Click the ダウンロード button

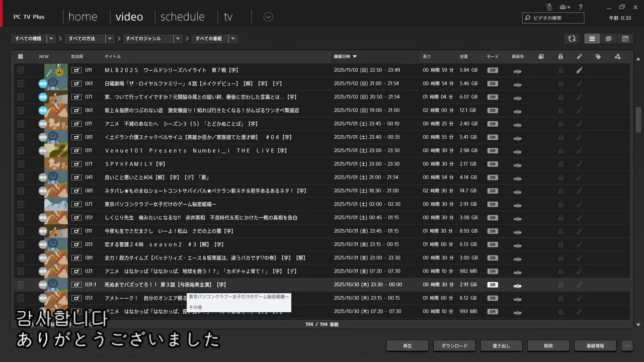point(454,346)
